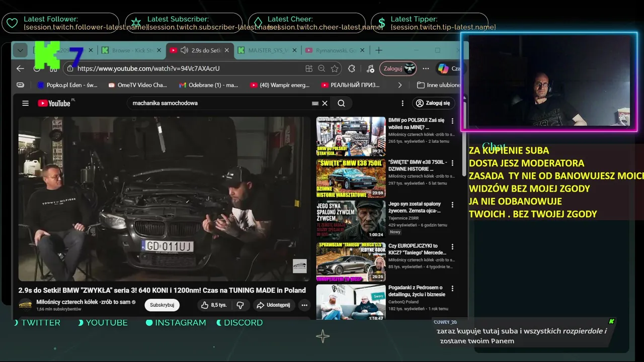Open a new browser tab
The width and height of the screenshot is (644, 362).
point(379,50)
